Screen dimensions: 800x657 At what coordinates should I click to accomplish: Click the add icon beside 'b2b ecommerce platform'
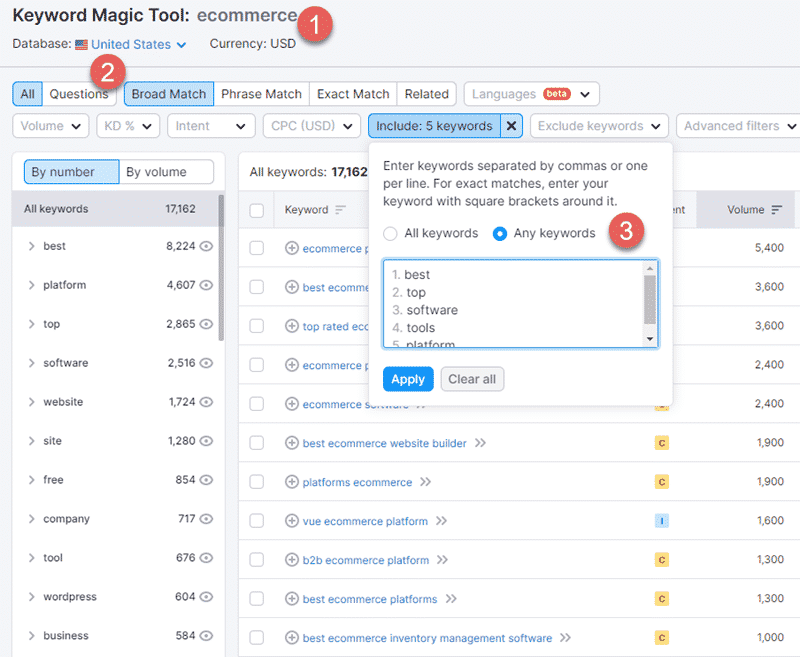tap(292, 560)
